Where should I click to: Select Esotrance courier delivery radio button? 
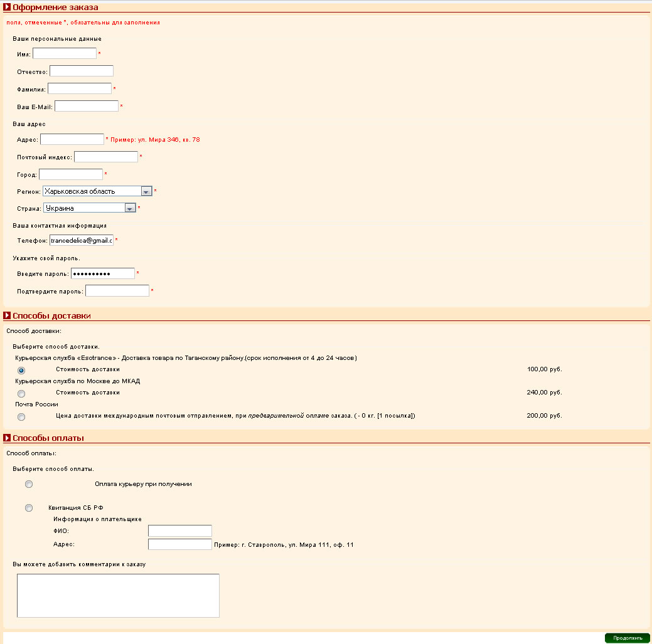[x=21, y=370]
